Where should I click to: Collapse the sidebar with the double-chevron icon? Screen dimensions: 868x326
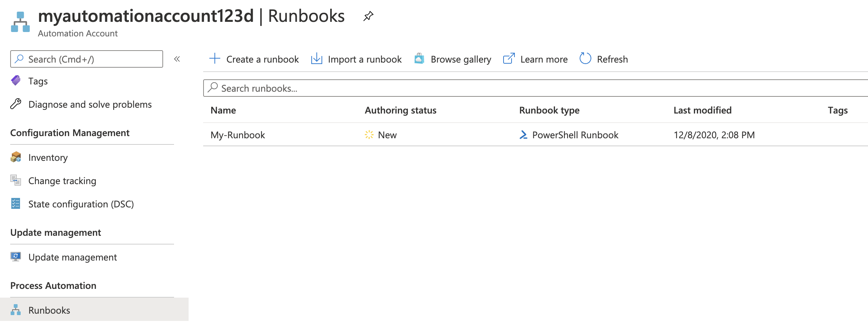pyautogui.click(x=177, y=59)
